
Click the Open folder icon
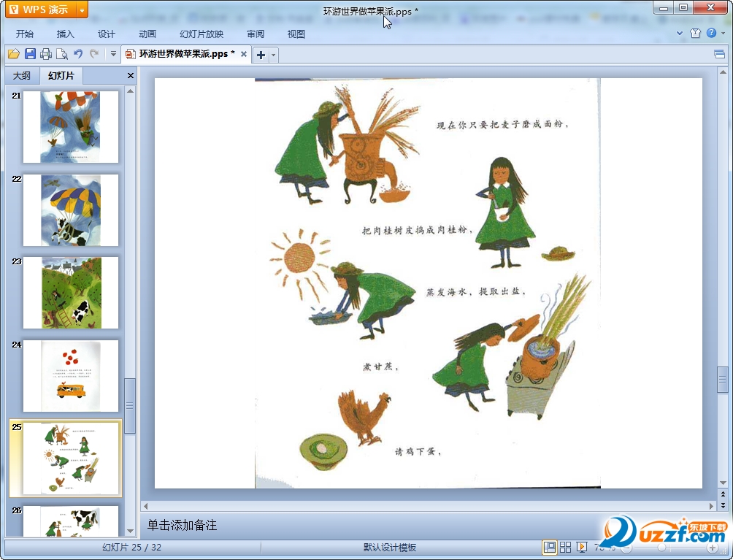(14, 54)
